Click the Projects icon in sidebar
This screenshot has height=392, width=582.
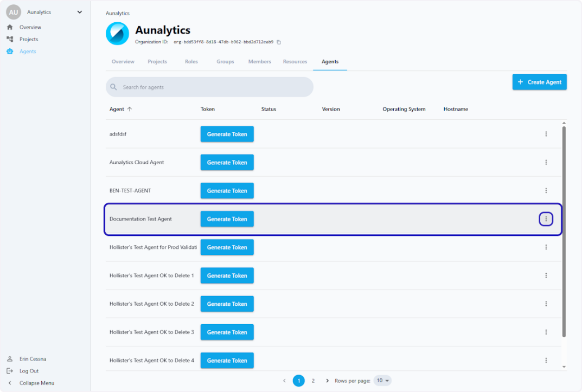pyautogui.click(x=10, y=39)
